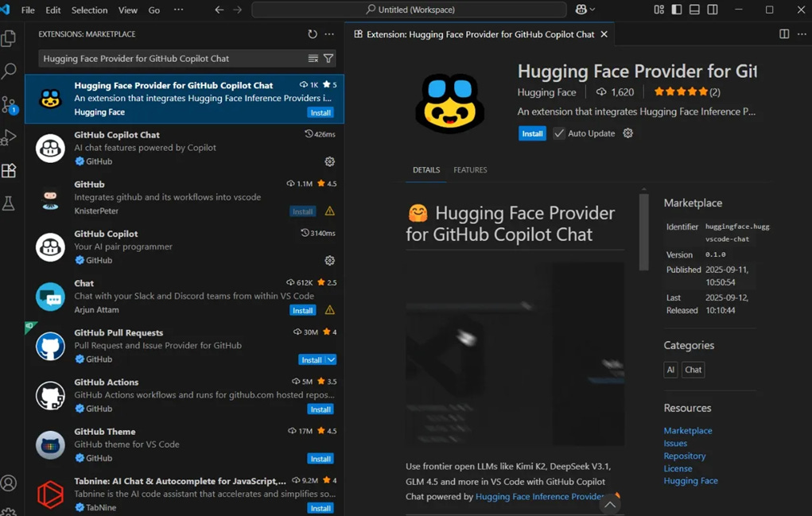Open editor more actions menu
This screenshot has width=812, height=516.
pyautogui.click(x=802, y=34)
